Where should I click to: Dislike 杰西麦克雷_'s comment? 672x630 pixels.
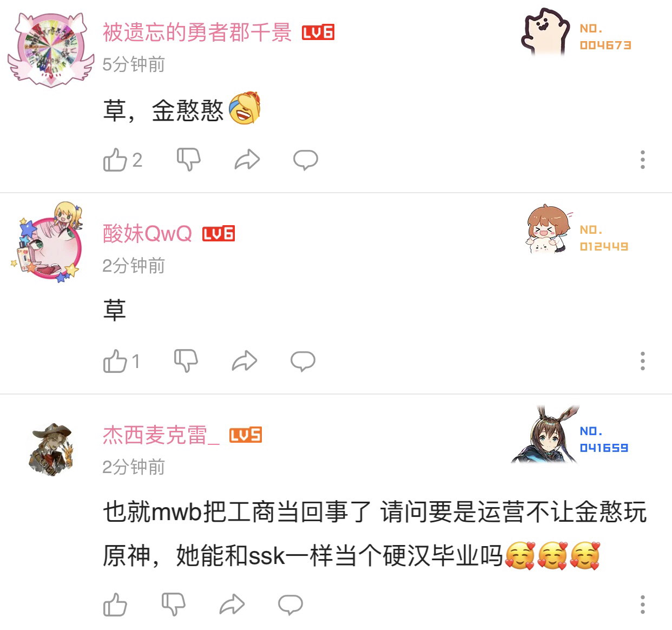pyautogui.click(x=174, y=605)
